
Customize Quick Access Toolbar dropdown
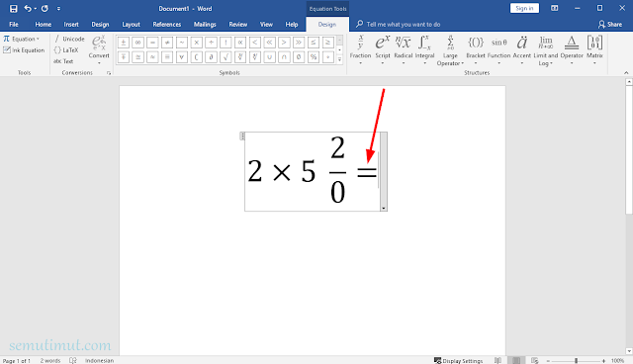tap(58, 9)
